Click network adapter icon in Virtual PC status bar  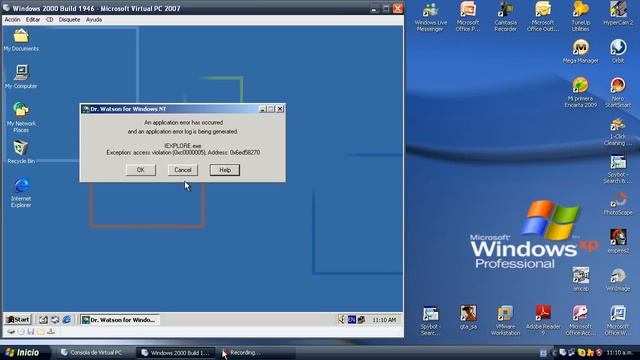pyautogui.click(x=51, y=332)
